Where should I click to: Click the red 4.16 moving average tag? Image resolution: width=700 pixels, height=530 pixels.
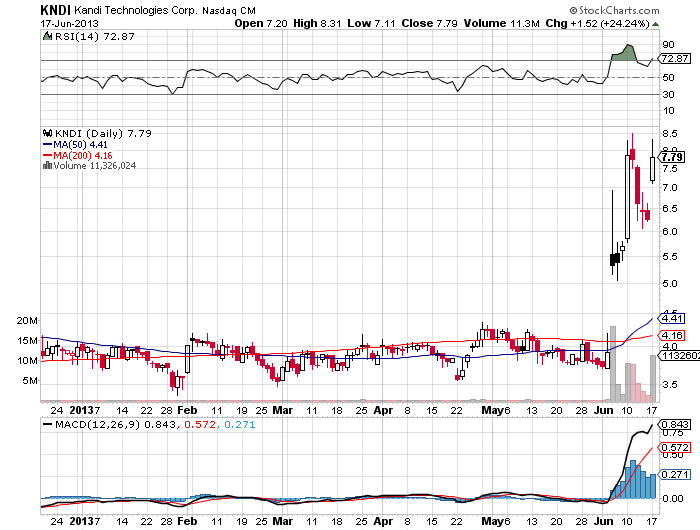point(672,335)
